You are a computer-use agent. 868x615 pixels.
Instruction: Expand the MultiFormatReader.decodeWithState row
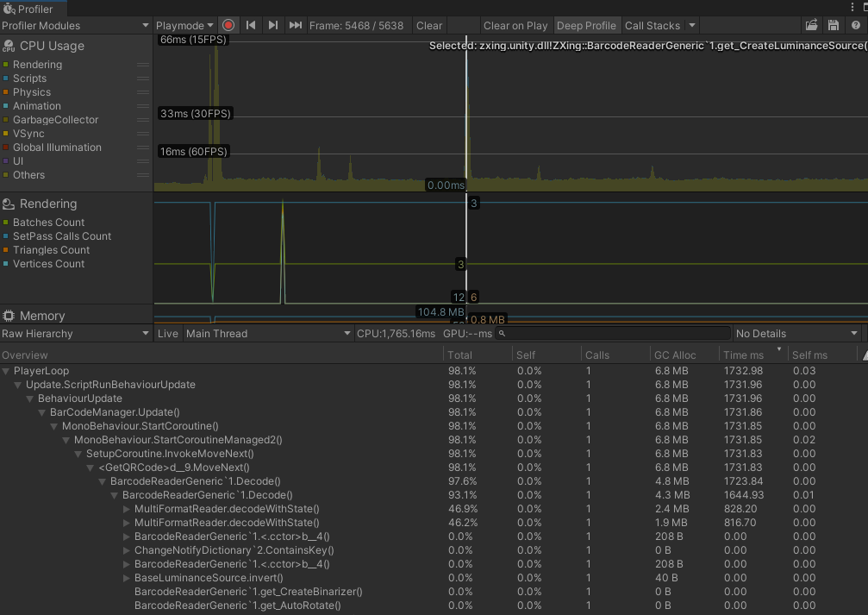127,509
